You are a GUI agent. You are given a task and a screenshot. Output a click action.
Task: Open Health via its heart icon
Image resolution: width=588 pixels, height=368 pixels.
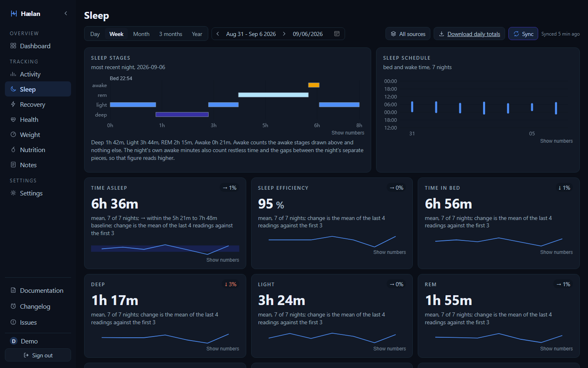[13, 119]
